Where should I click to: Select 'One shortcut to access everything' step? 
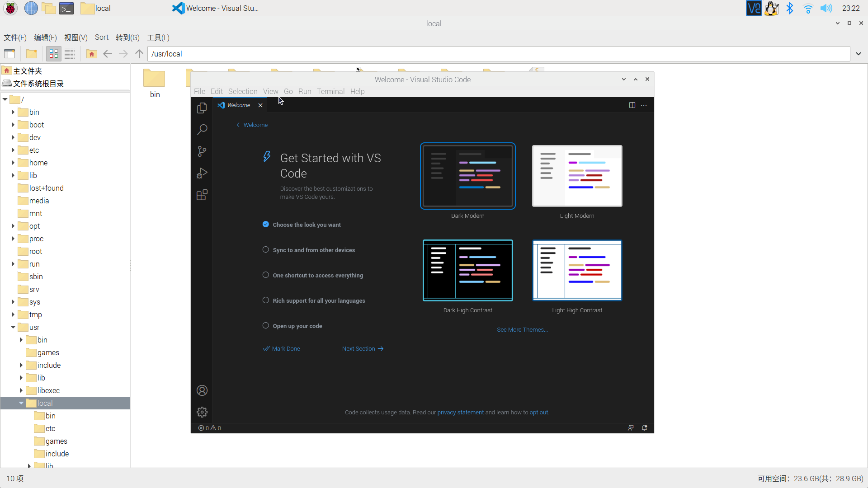coord(318,275)
